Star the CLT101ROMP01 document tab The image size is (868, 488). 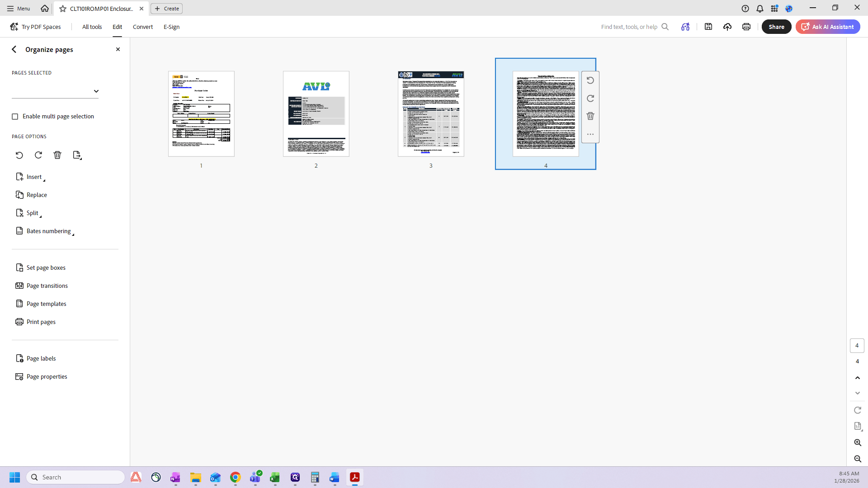63,9
